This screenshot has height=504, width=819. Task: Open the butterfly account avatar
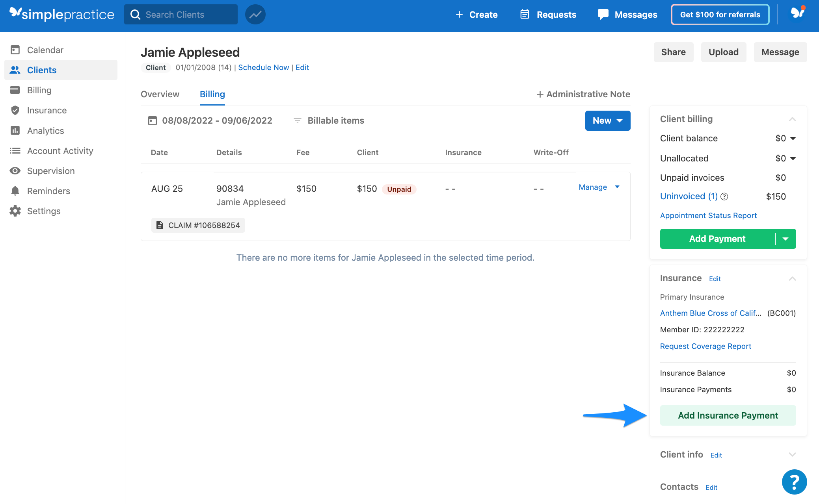(798, 13)
